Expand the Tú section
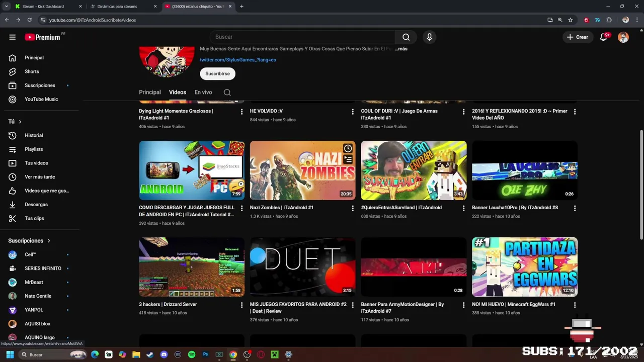This screenshot has width=644, height=362. click(x=15, y=122)
